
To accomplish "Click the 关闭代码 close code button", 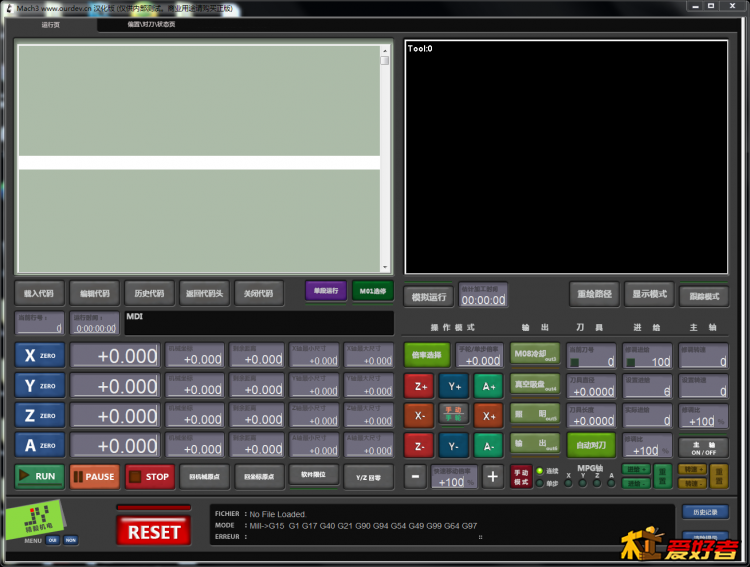I will (x=259, y=293).
